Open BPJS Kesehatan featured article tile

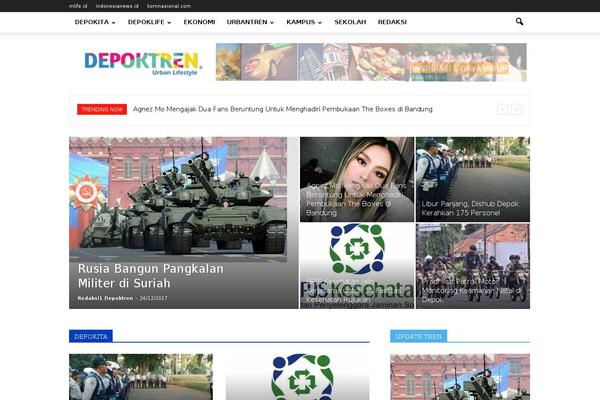point(357,266)
